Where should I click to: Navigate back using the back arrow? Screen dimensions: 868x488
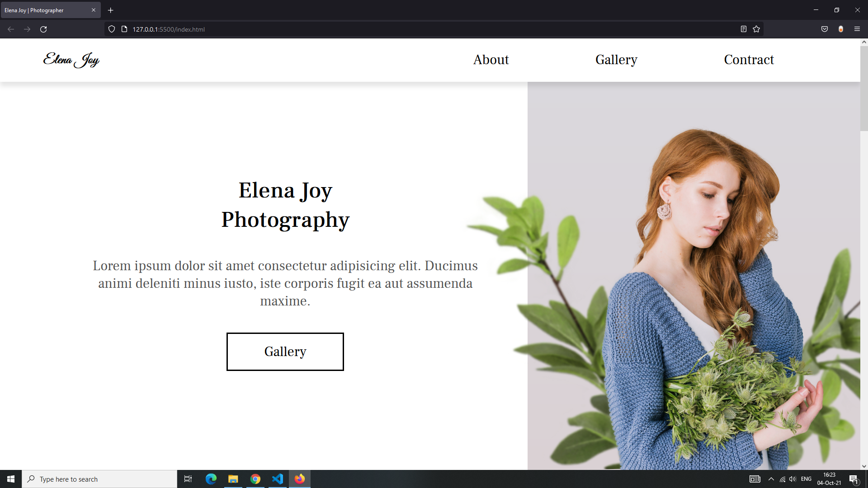point(10,29)
